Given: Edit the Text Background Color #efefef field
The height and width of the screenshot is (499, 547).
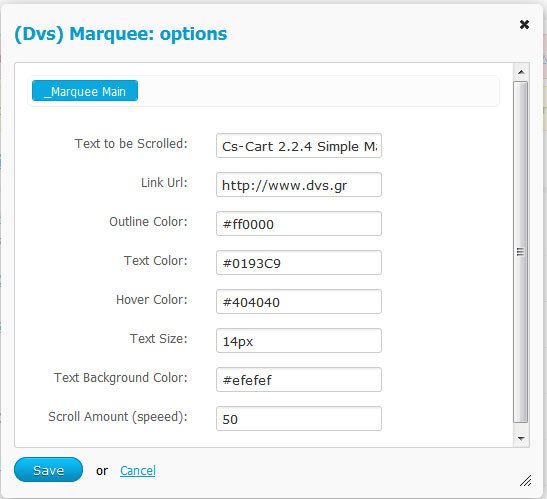Looking at the screenshot, I should (x=299, y=380).
